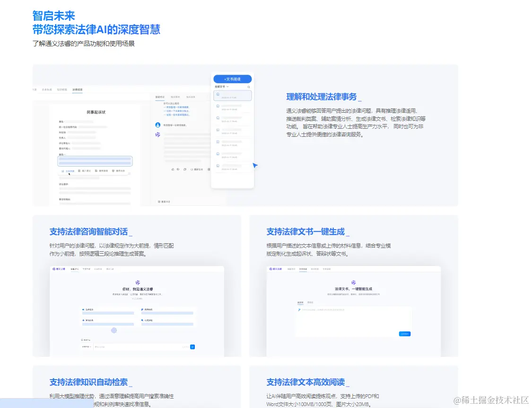The width and height of the screenshot is (532, 408).
Task: Click the small chip above the chat input
Action: pyautogui.click(x=86, y=340)
